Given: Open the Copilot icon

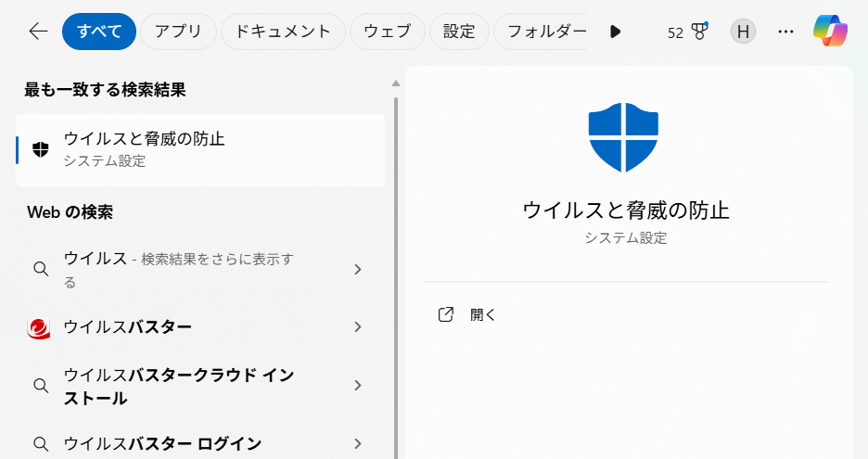Looking at the screenshot, I should pos(830,32).
